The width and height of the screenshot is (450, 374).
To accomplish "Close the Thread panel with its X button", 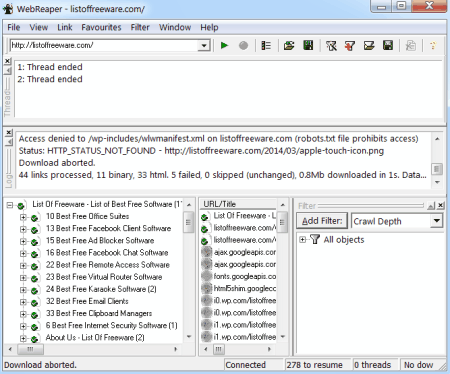I will point(8,61).
